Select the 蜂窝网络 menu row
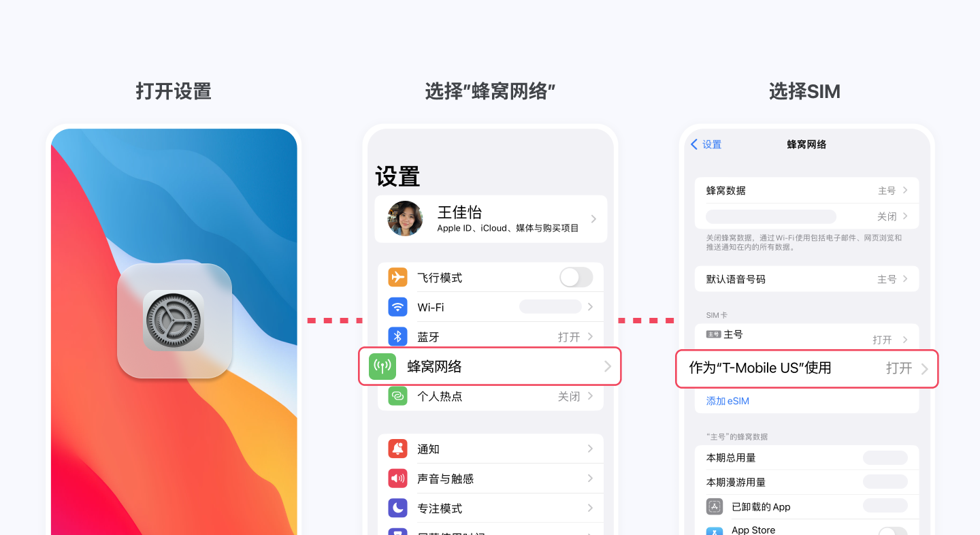Image resolution: width=980 pixels, height=535 pixels. tap(490, 366)
